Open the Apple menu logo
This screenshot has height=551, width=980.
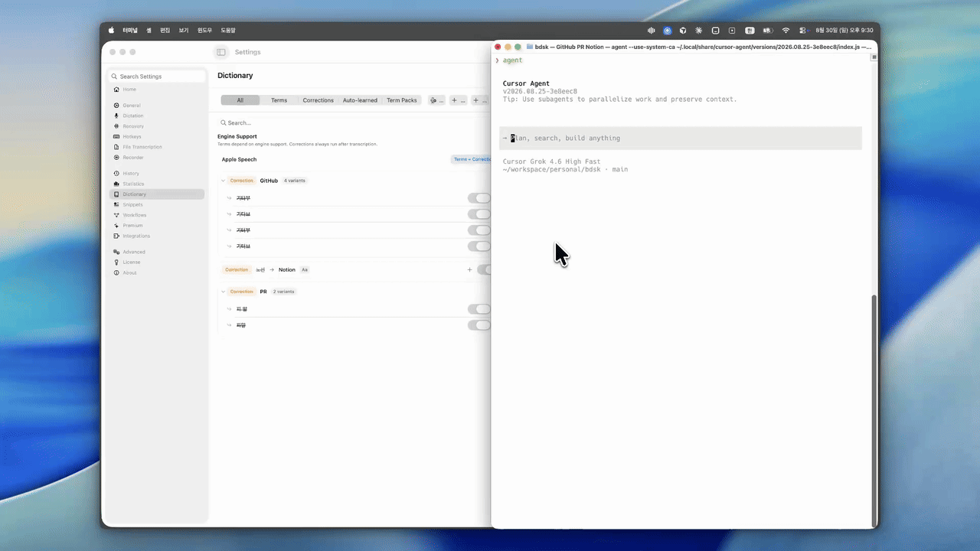pyautogui.click(x=111, y=31)
